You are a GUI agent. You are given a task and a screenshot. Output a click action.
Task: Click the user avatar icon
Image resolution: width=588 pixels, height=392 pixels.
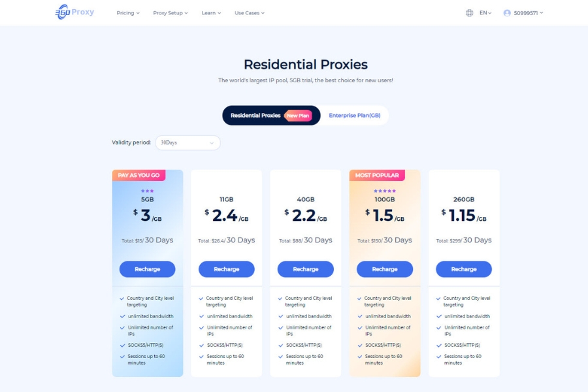[x=507, y=13]
